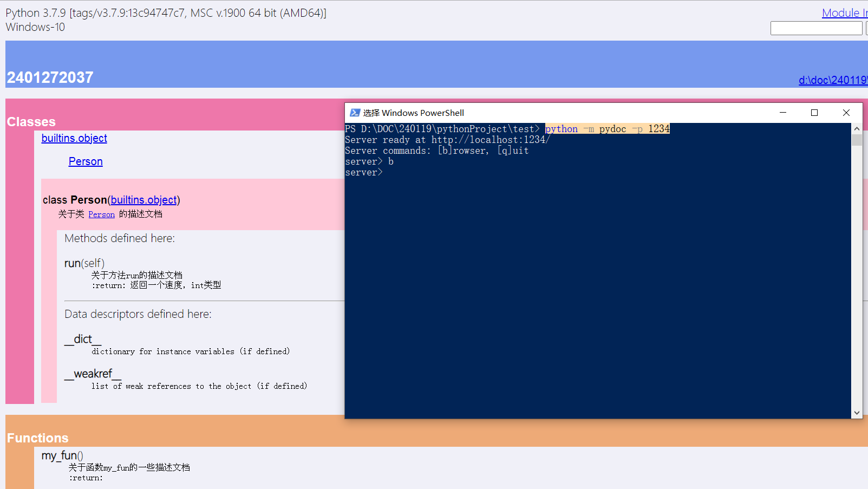Click 'list of weak references' description
Image resolution: width=868 pixels, height=489 pixels.
pos(199,386)
